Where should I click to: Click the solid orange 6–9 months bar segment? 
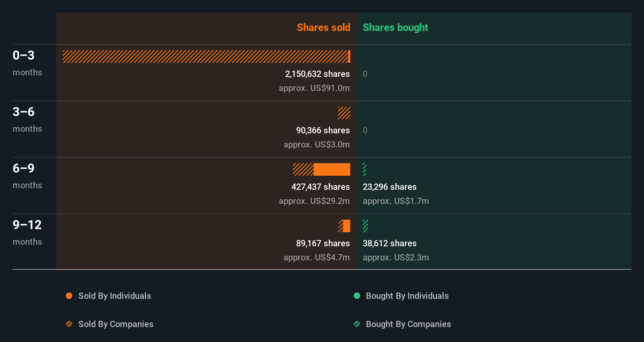pos(332,169)
